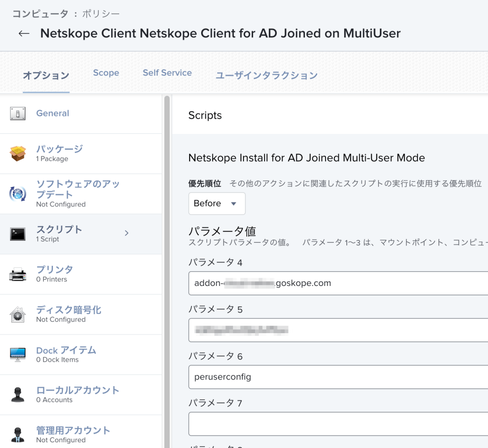Click the policy title Netskope Client text
Viewport: 488px width, 448px height.
[x=220, y=33]
